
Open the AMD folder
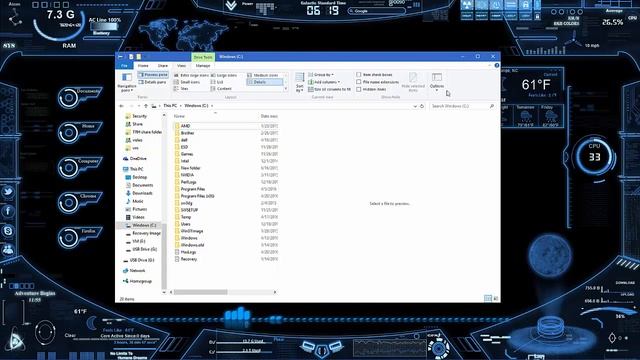tap(185, 126)
